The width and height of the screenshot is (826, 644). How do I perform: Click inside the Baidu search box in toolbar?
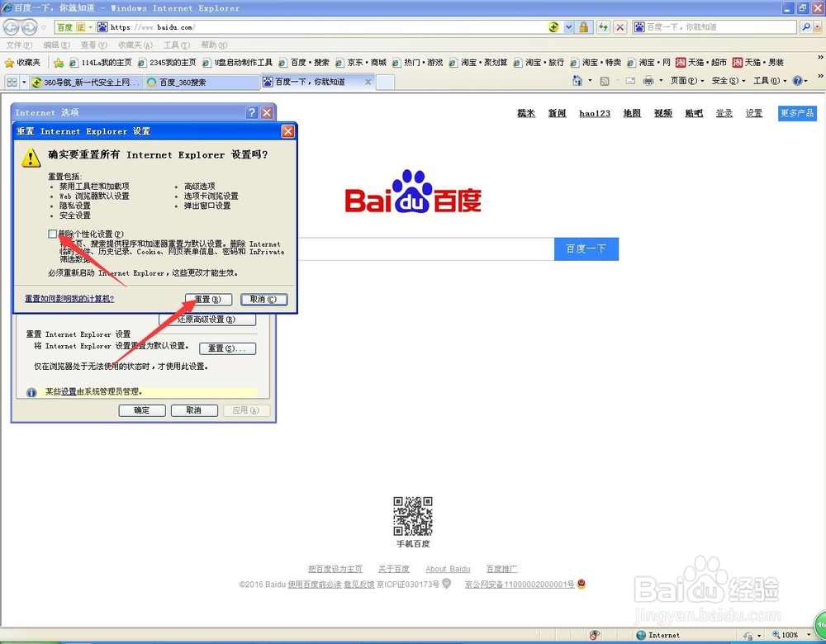719,27
